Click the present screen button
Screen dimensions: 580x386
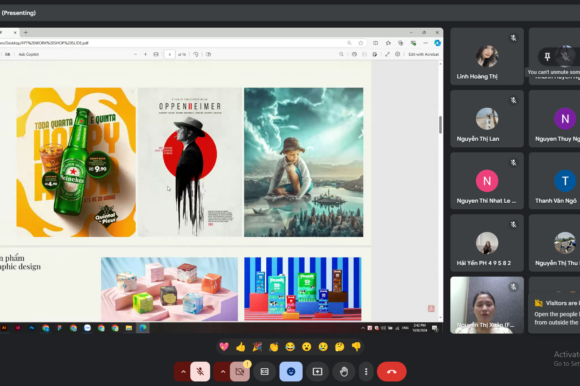coord(317,372)
